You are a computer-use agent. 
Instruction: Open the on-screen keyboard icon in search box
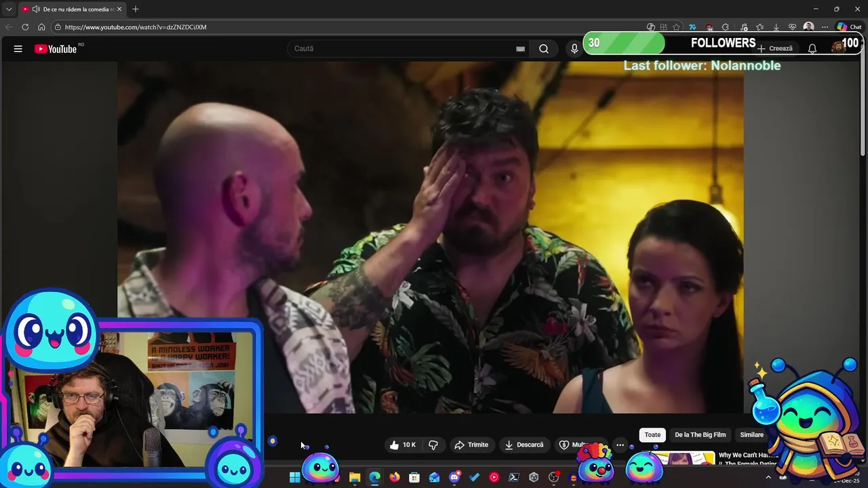(520, 49)
